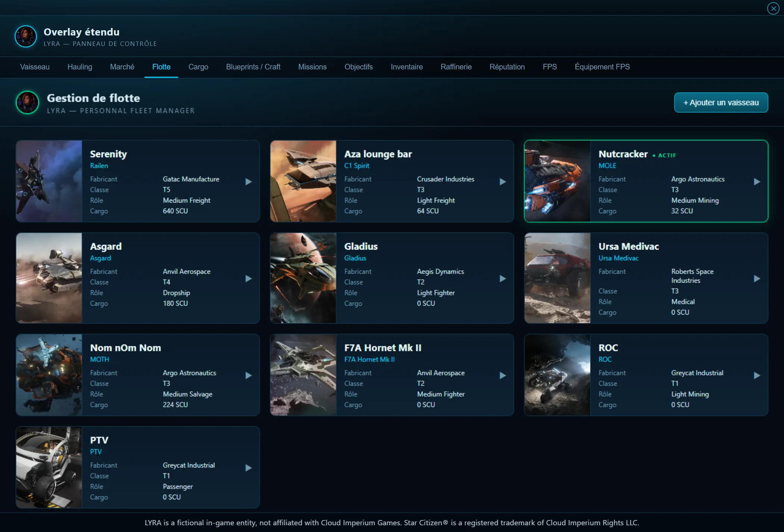Open the Objectifs tab
The width and height of the screenshot is (784, 532).
pyautogui.click(x=358, y=67)
